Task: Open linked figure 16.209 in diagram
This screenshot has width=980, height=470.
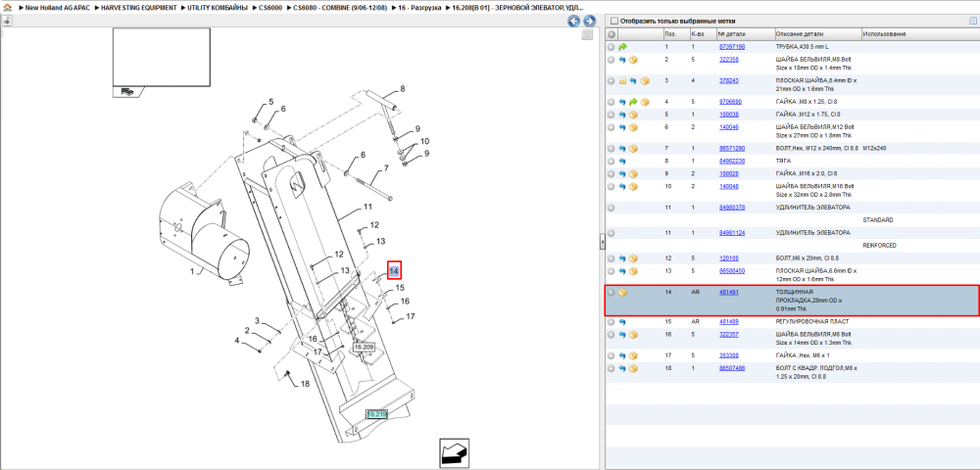Action: click(364, 347)
